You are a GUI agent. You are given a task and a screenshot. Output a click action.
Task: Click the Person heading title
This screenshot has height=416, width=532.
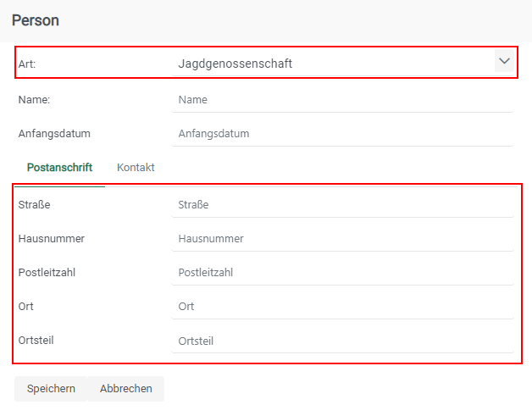pos(36,19)
